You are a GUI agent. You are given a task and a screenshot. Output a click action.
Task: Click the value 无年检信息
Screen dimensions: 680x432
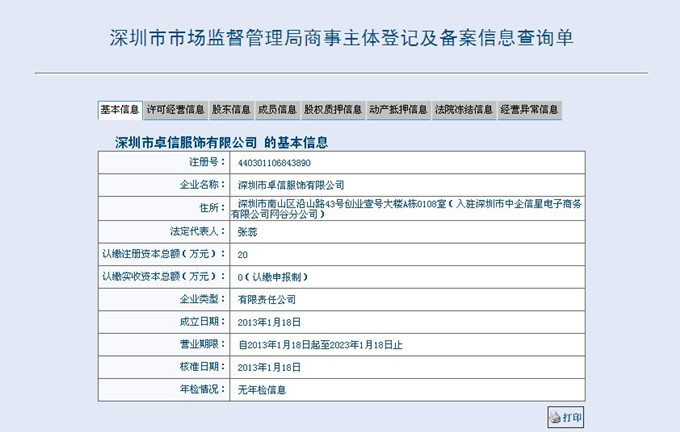[x=262, y=390]
